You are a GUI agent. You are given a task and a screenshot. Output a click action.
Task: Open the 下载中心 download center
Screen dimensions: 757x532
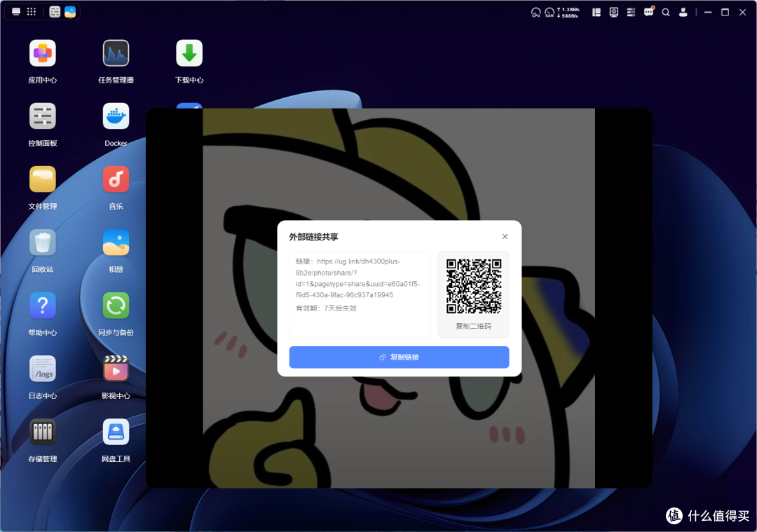(189, 53)
